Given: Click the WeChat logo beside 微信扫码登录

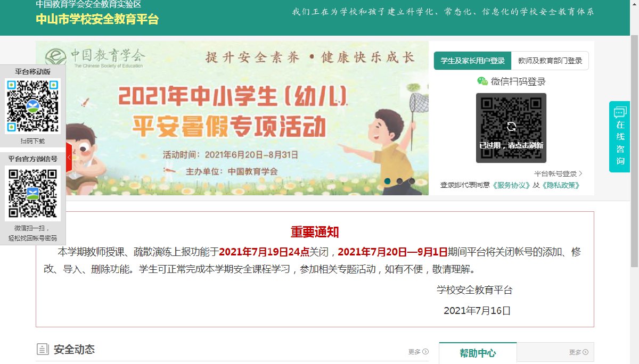Looking at the screenshot, I should point(482,81).
